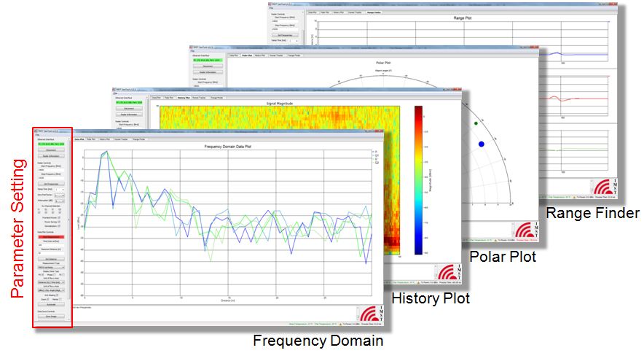Screen dimensions: 644x353
Task: Click the red Stop Measurement button
Action: pyautogui.click(x=51, y=237)
